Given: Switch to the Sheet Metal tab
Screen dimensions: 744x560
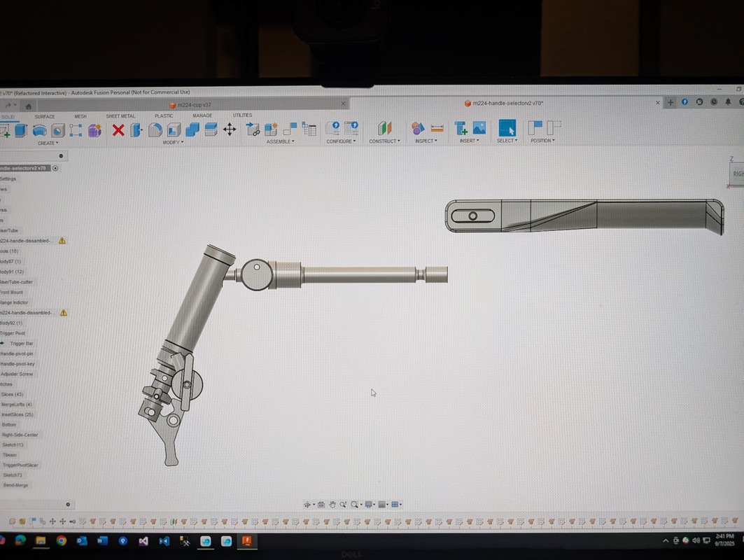Looking at the screenshot, I should coord(120,116).
